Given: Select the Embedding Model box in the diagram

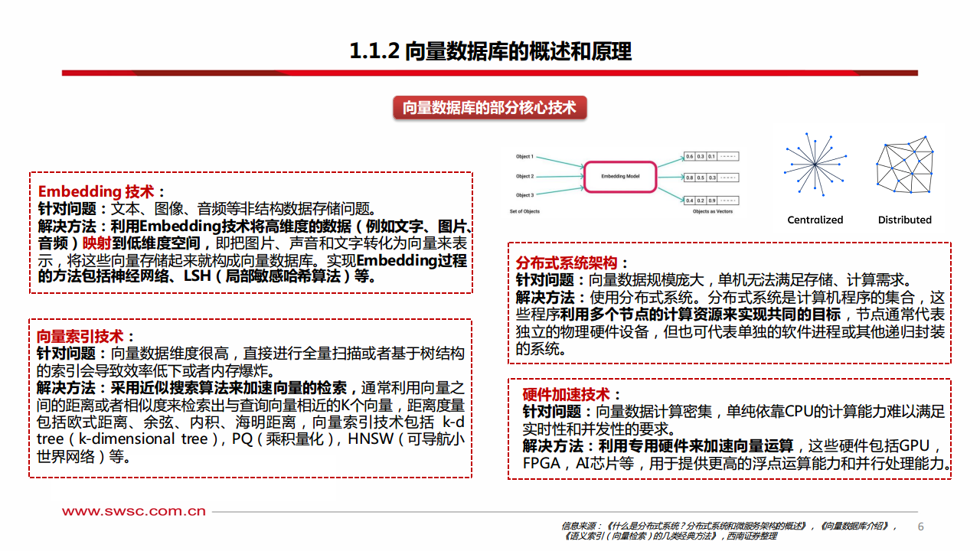Looking at the screenshot, I should pos(622,175).
